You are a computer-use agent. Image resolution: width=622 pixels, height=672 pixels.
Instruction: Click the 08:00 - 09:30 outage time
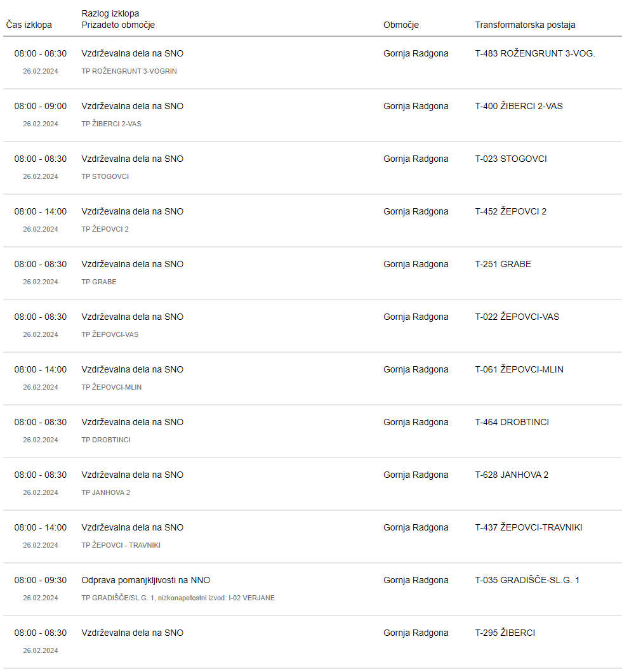click(x=40, y=580)
